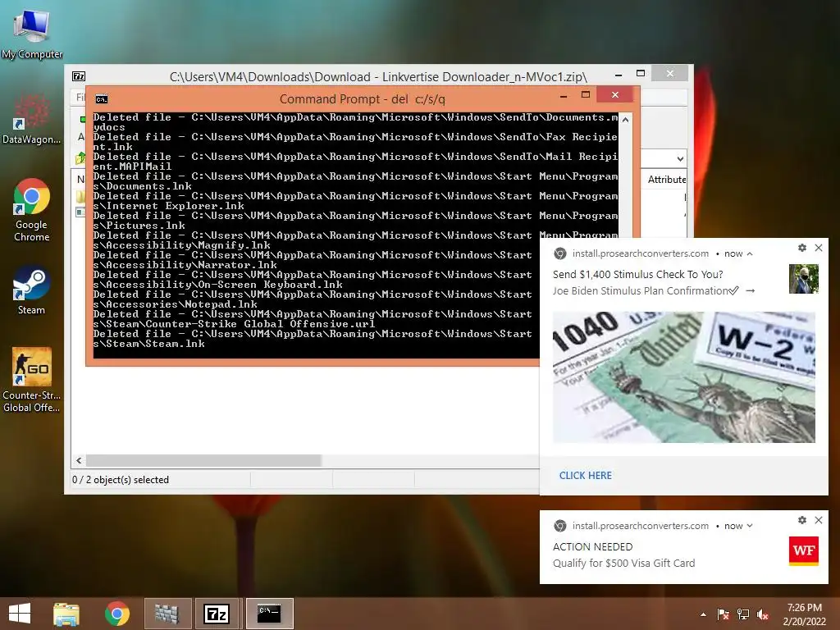Open File Explorer in the taskbar

(x=66, y=614)
